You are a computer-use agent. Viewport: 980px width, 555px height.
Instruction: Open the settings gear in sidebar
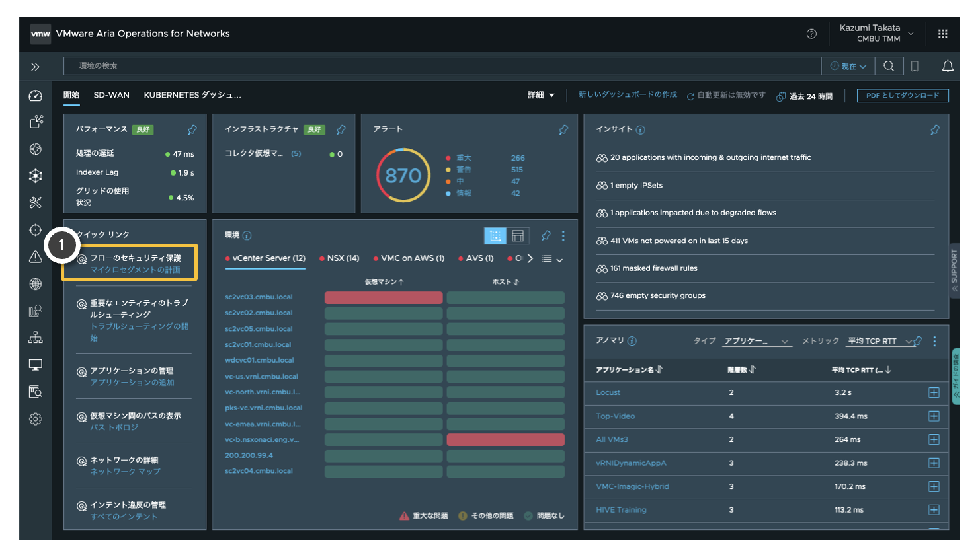click(36, 419)
